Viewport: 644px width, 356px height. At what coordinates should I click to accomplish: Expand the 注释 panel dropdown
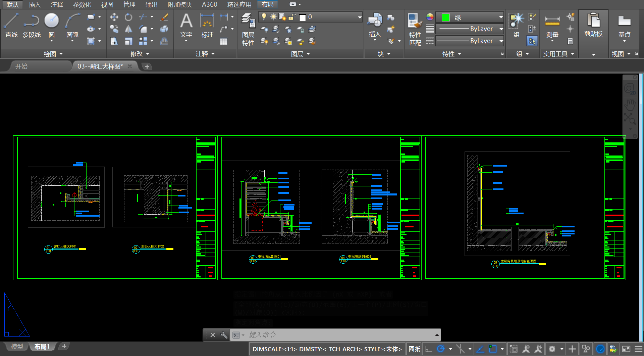coord(205,54)
